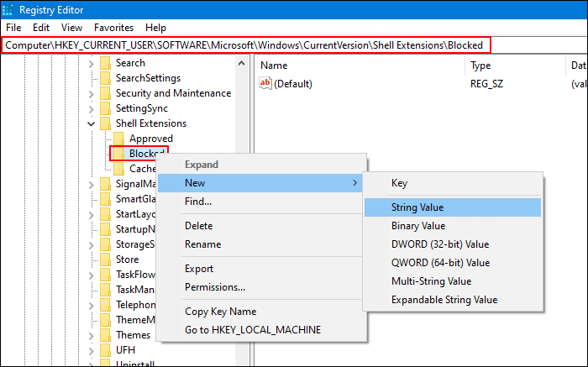Click the Cache folder icon
The image size is (588, 367).
coord(119,169)
